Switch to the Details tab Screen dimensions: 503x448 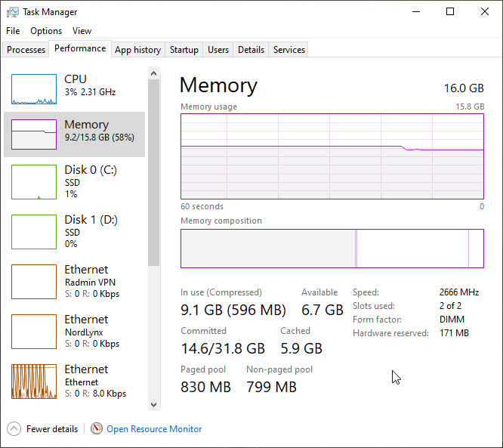pos(251,50)
